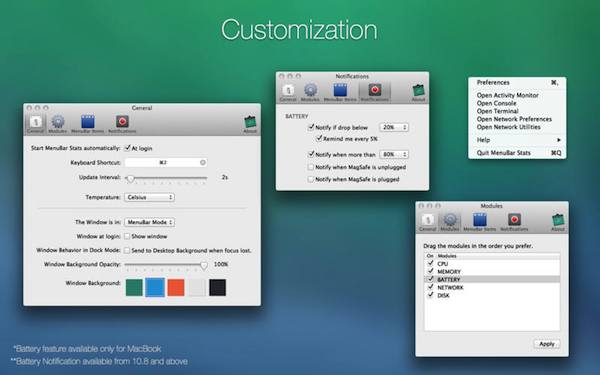This screenshot has width=600, height=375.
Task: Uncheck the CPU module checkbox
Action: pyautogui.click(x=430, y=264)
